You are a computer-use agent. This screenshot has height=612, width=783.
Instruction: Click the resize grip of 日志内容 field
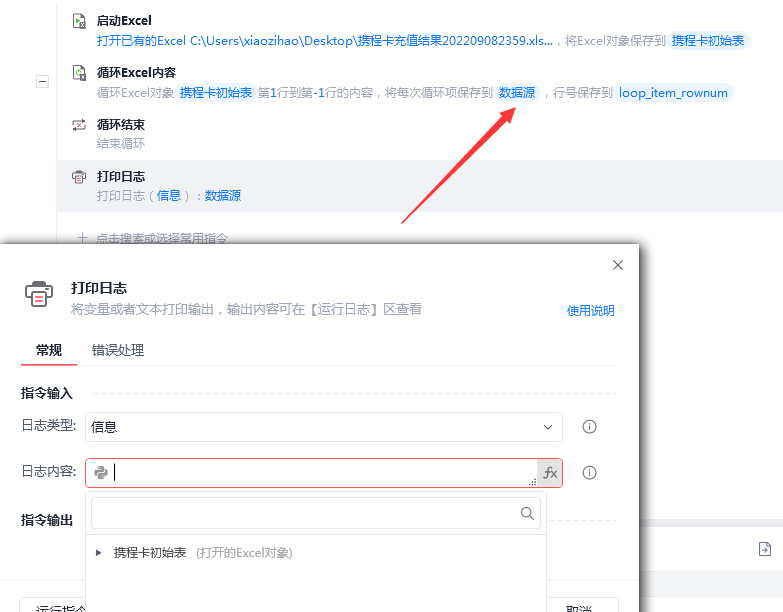click(532, 482)
